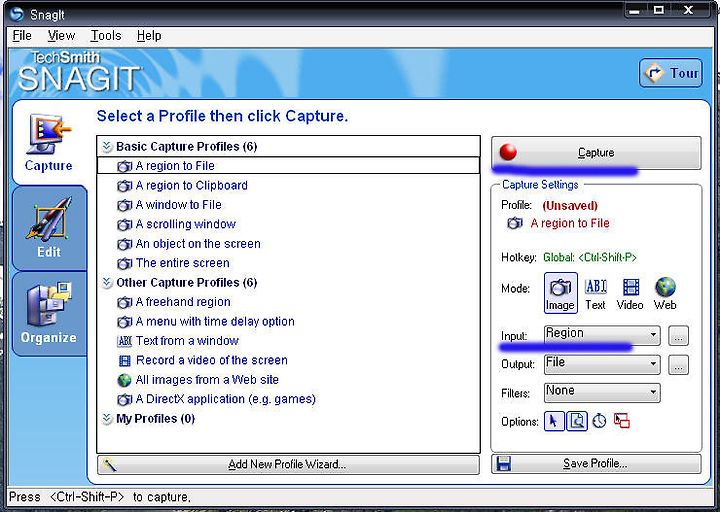Open the Input dropdown showing Region
The width and height of the screenshot is (720, 512).
602,335
